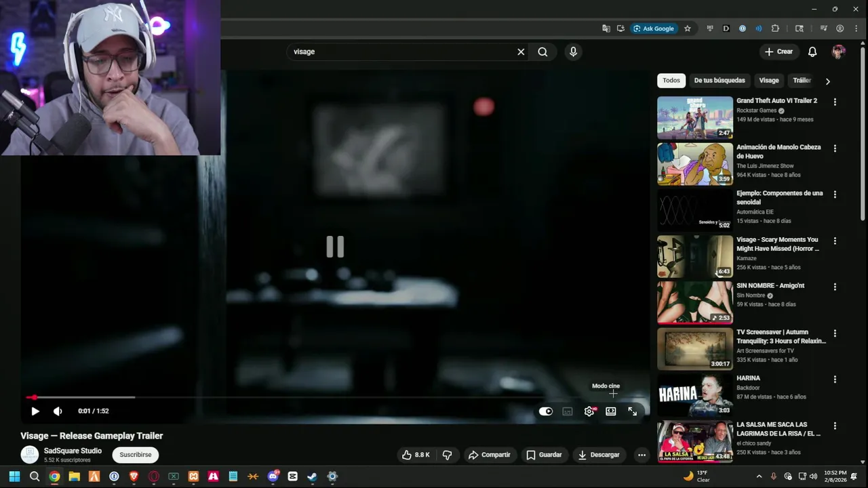Click the blue sound-wave extension icon
The height and width of the screenshot is (488, 868).
coord(759,28)
